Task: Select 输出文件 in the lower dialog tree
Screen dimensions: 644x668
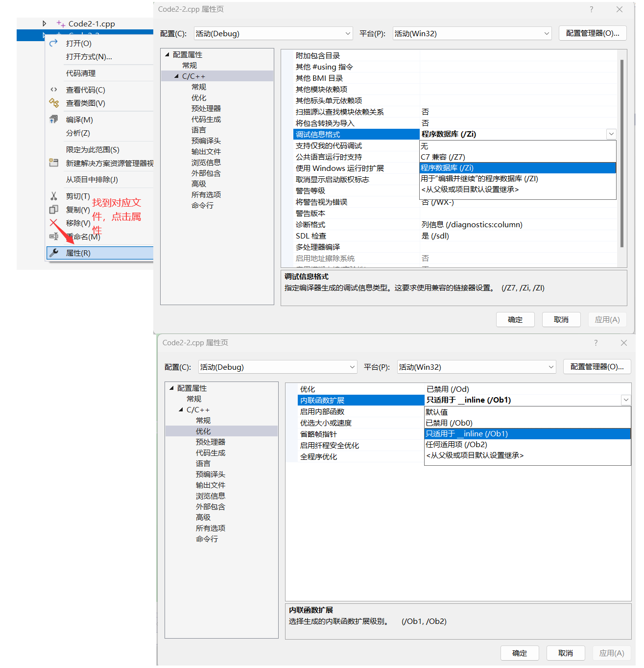Action: (x=211, y=485)
